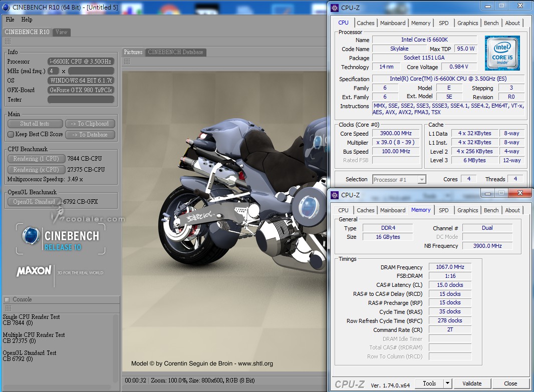534x392 pixels.
Task: Click the rendered motorcycle picture
Action: click(224, 221)
